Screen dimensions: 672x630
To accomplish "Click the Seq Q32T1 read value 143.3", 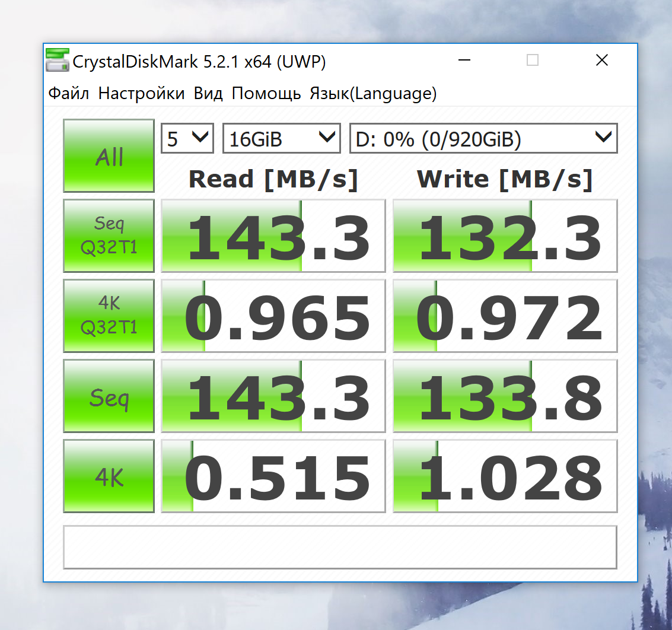I will click(273, 236).
